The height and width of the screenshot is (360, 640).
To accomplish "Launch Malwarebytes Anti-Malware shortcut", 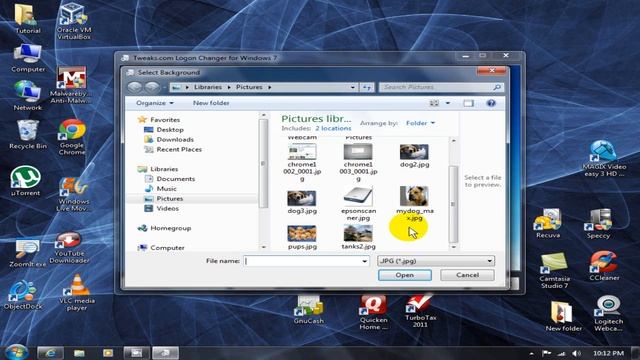I will pyautogui.click(x=71, y=85).
